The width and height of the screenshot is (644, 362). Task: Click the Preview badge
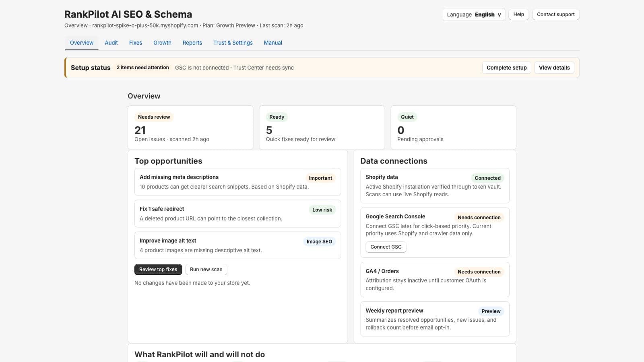(491, 311)
